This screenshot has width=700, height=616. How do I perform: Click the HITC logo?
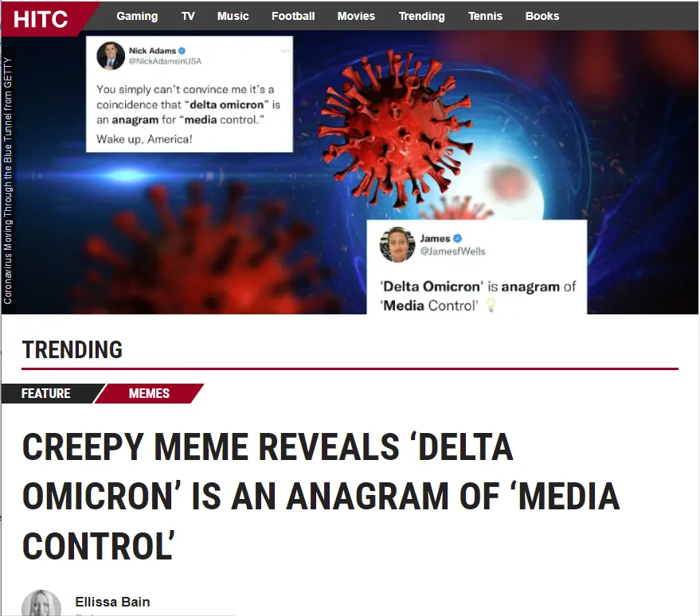[41, 19]
